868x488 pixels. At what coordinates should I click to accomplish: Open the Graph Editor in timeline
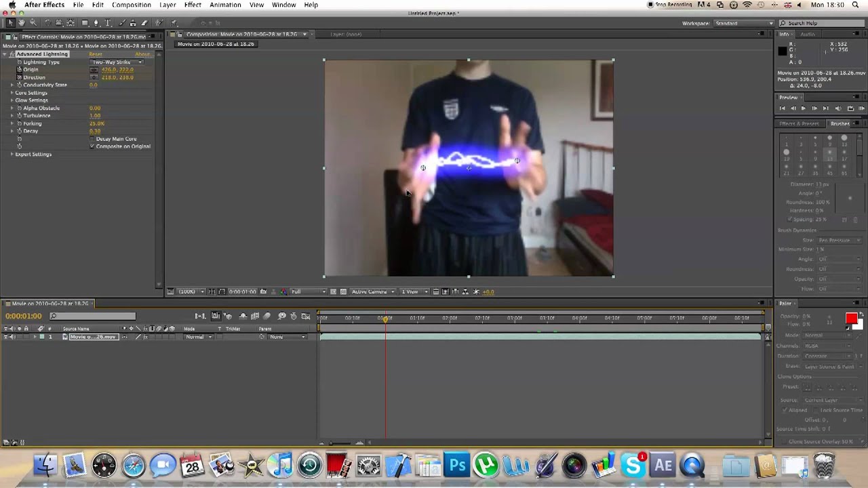tap(306, 316)
